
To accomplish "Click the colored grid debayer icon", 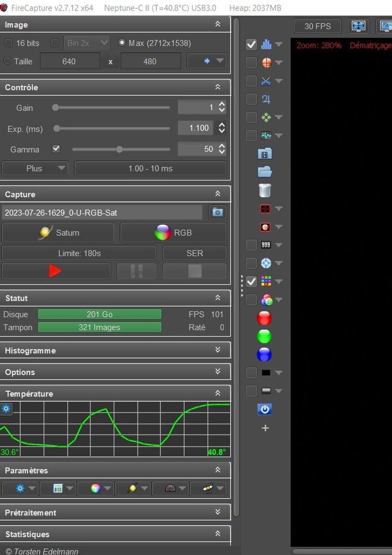I will click(x=266, y=281).
